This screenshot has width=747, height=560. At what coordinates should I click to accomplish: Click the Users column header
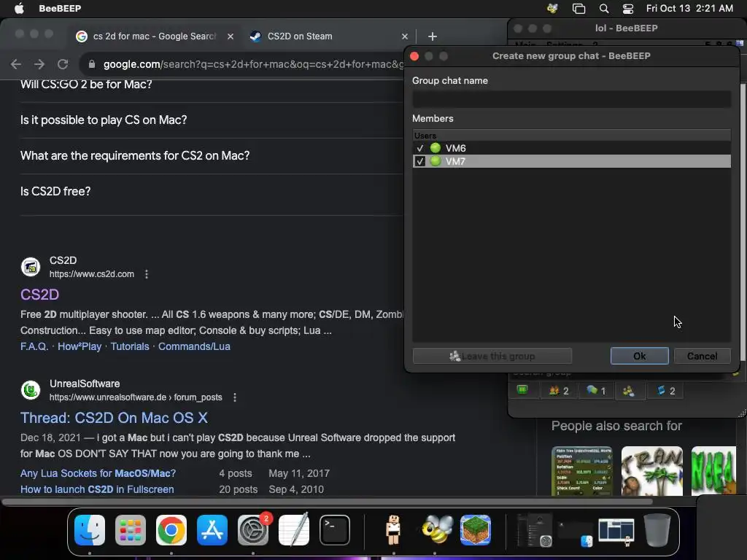571,136
